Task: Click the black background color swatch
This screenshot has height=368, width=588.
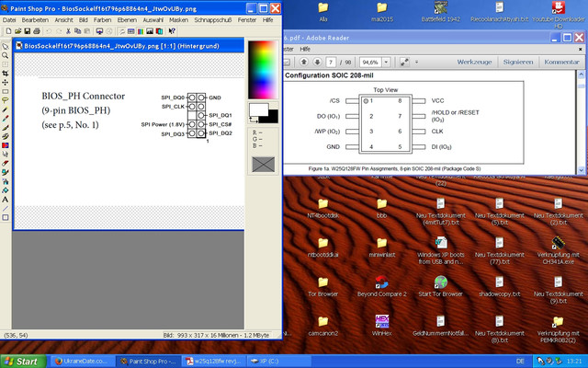Action: click(273, 117)
